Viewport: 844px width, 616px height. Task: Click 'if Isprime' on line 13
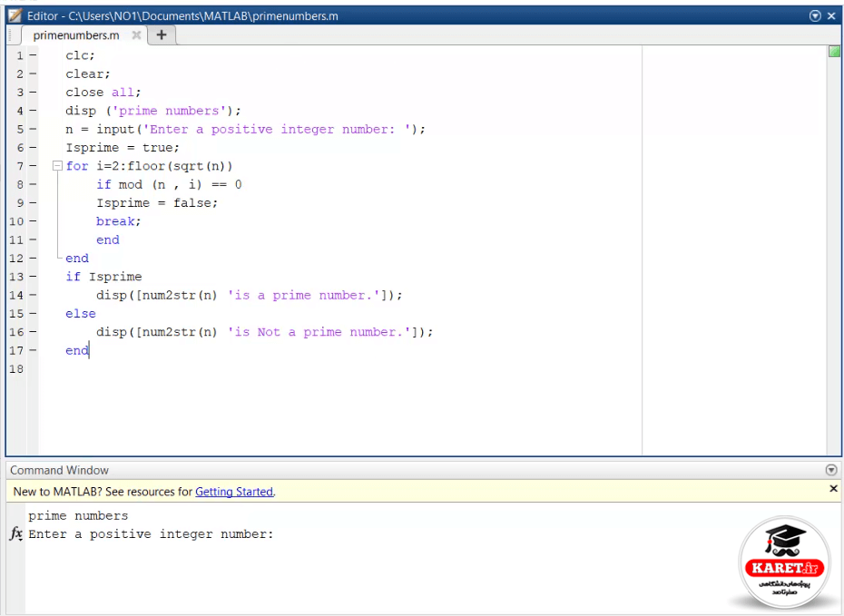[103, 277]
